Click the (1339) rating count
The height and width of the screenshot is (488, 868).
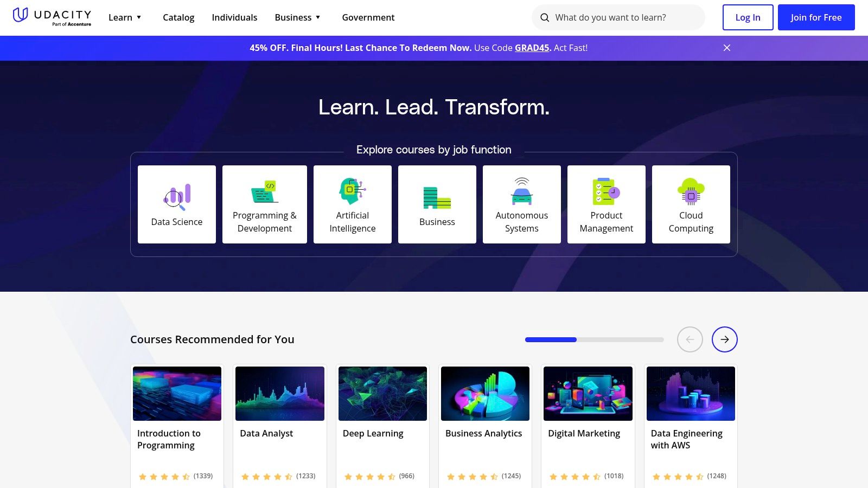[x=203, y=476]
